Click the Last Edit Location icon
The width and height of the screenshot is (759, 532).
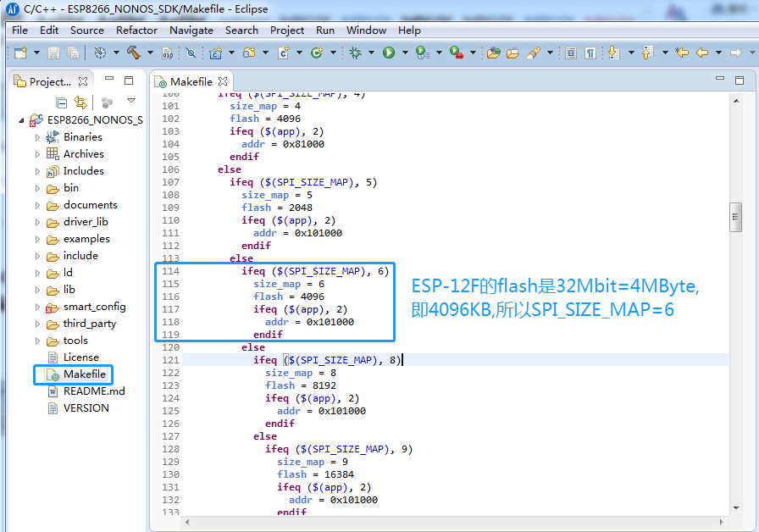pos(682,53)
